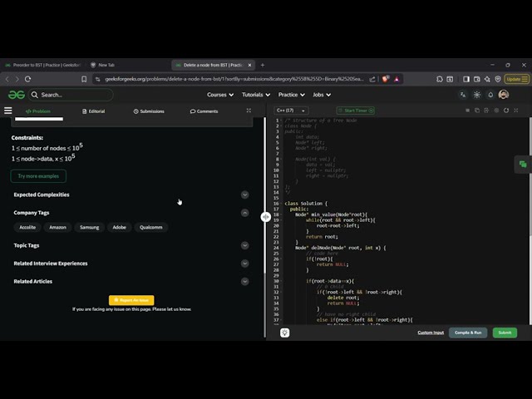Expand code editor to fullscreen
Screen dimensions: 532x399
tap(516, 111)
